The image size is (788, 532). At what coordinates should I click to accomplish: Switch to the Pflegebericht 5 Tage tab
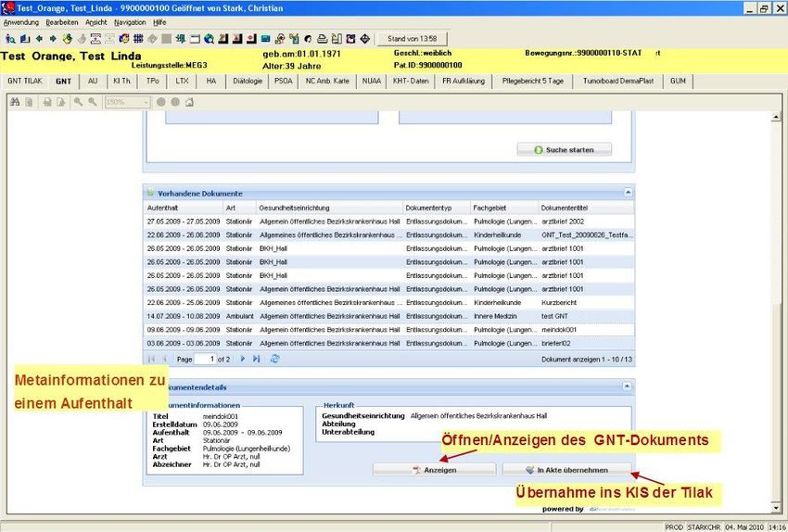(533, 82)
